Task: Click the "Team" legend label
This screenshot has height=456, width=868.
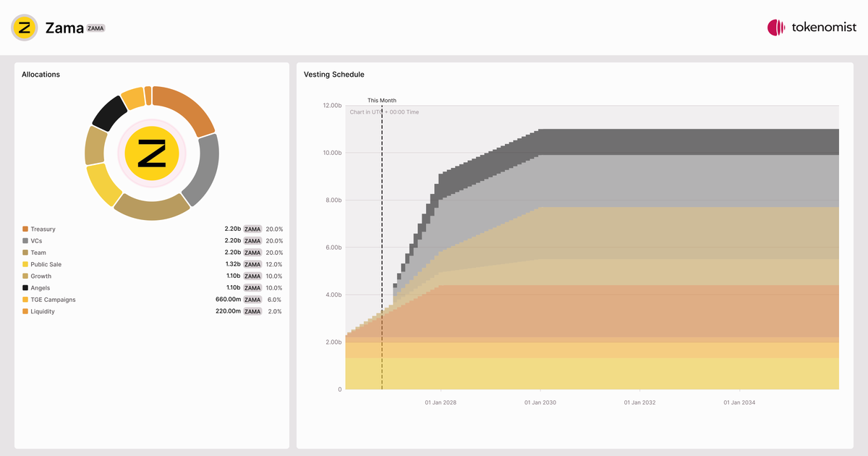Action: coord(38,253)
